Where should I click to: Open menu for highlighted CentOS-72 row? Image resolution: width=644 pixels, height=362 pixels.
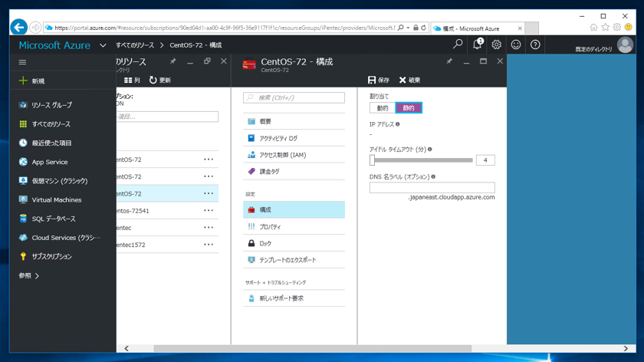pos(209,193)
